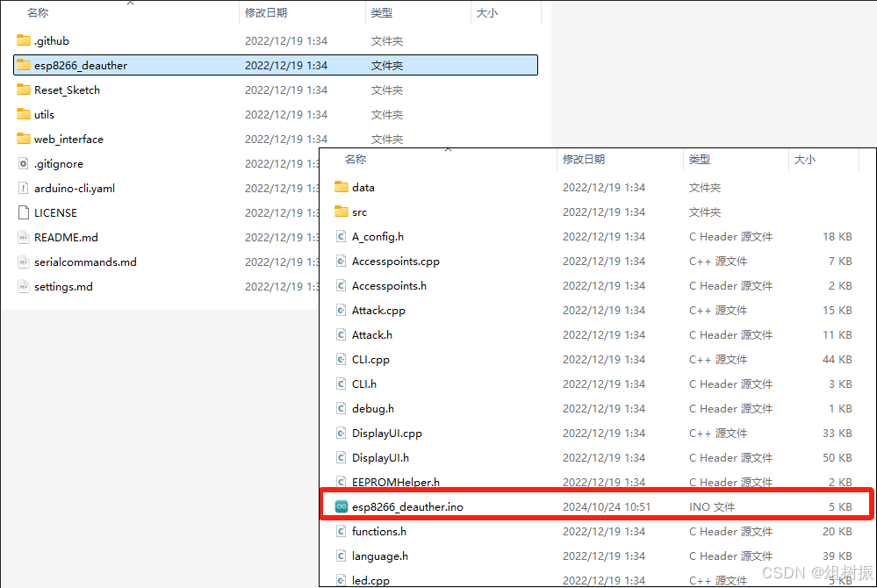
Task: Select the language.h file name
Action: click(x=380, y=556)
